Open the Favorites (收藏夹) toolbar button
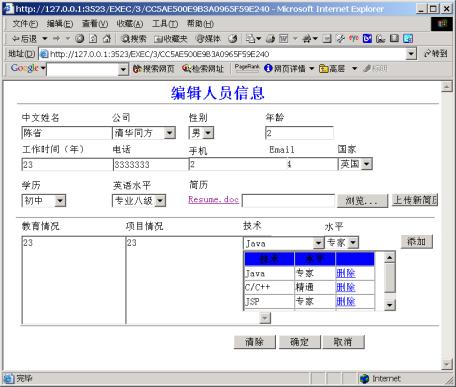 point(170,39)
